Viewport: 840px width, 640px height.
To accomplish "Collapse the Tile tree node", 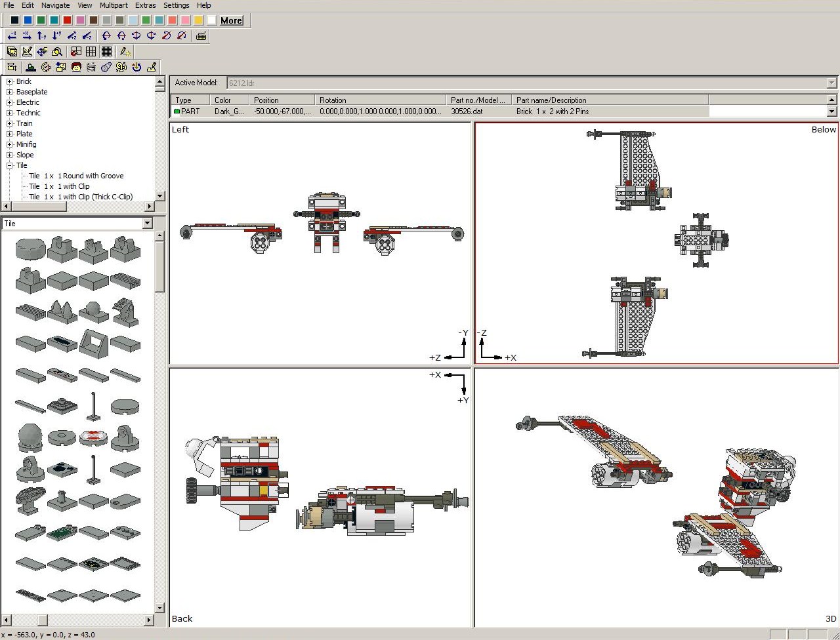I will 10,165.
